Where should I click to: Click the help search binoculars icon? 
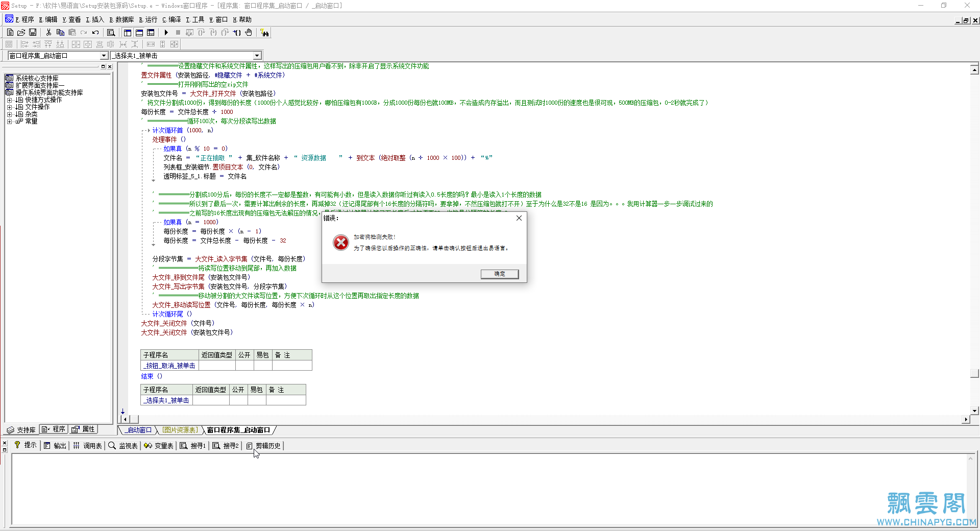[264, 32]
